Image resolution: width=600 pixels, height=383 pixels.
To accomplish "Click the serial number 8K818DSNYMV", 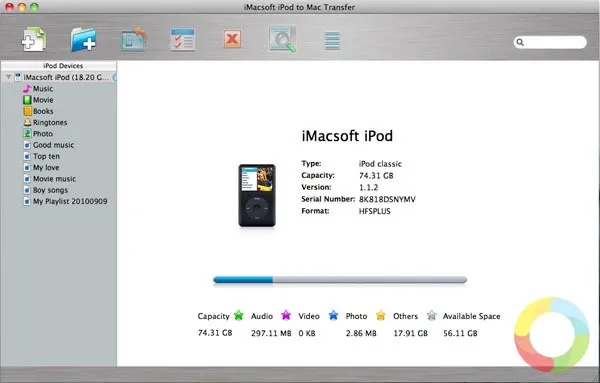I will click(387, 199).
